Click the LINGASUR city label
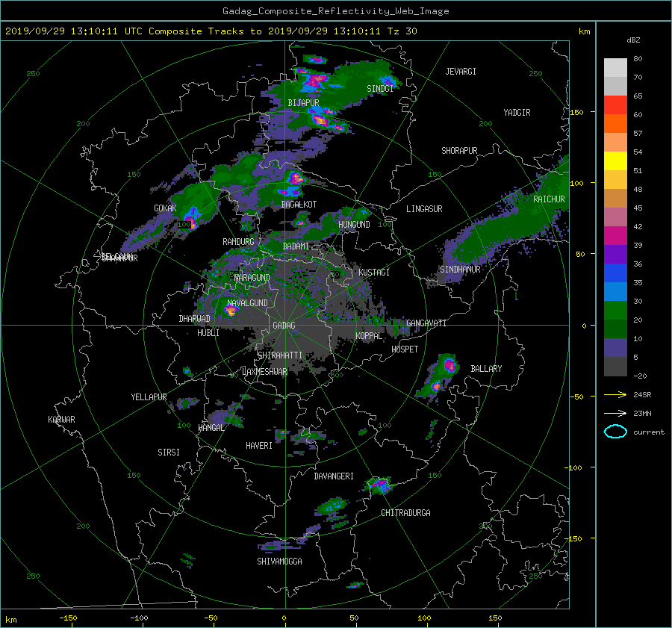The image size is (672, 628). (x=424, y=209)
